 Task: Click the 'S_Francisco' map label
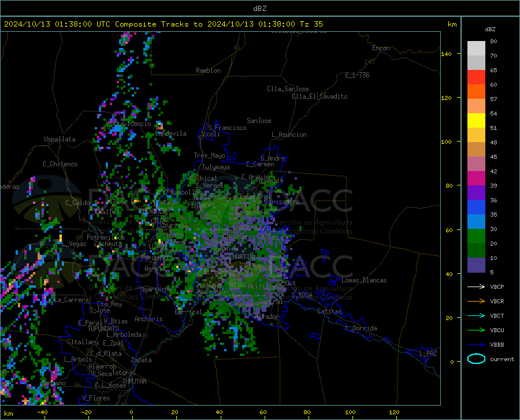pyautogui.click(x=227, y=128)
